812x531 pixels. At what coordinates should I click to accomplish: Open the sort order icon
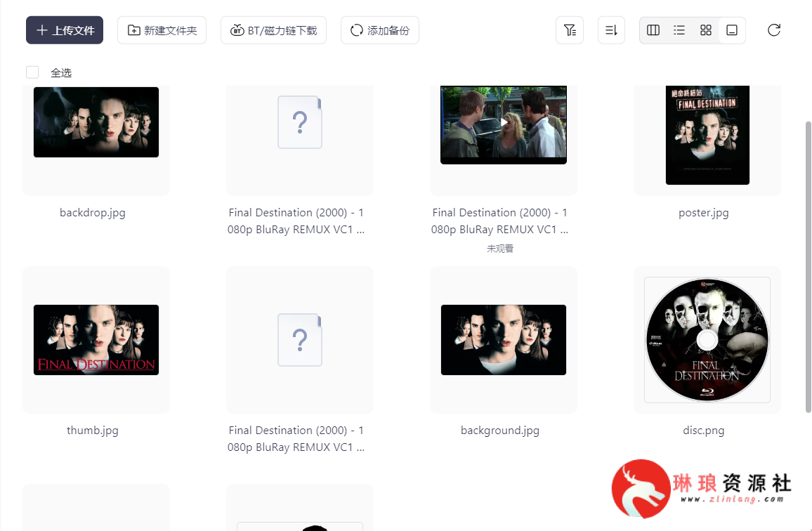(x=611, y=30)
